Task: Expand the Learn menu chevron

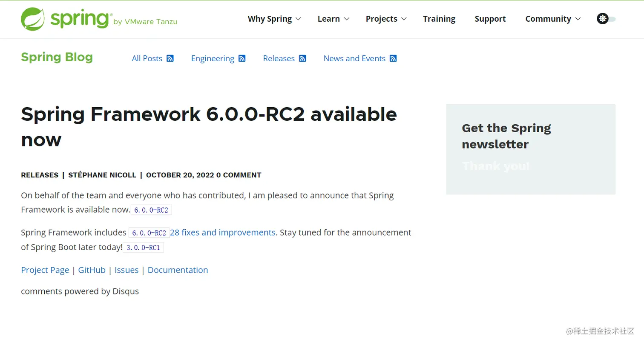Action: coord(347,19)
